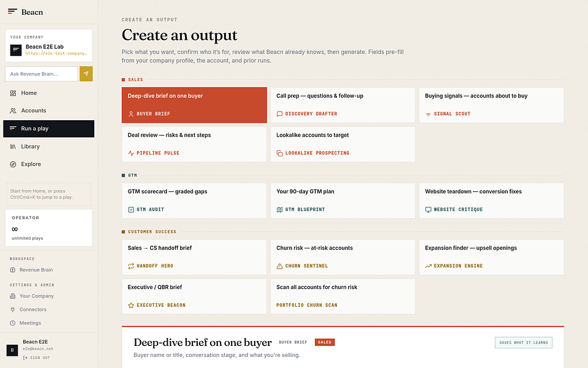Sign out of Beacn
The width and height of the screenshot is (588, 368).
36,358
